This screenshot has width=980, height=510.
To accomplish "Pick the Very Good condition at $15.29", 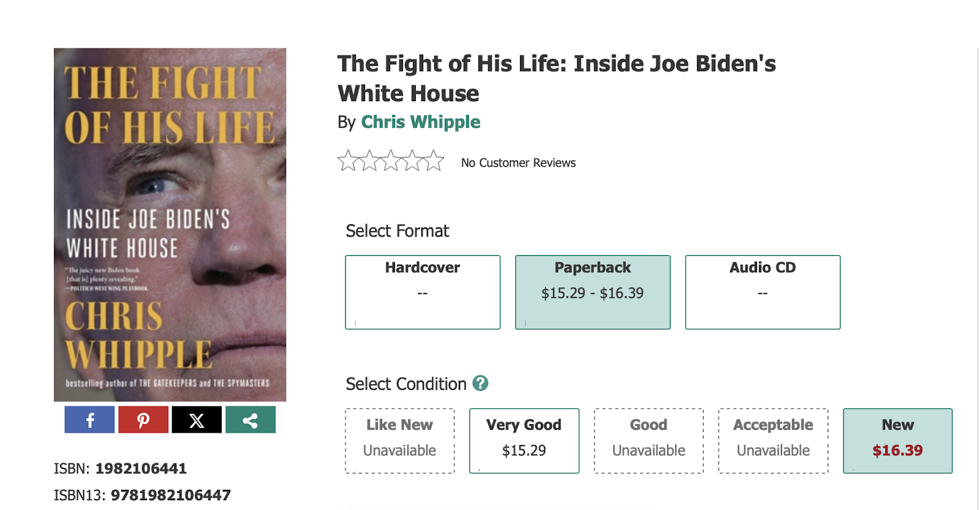I will coord(524,440).
